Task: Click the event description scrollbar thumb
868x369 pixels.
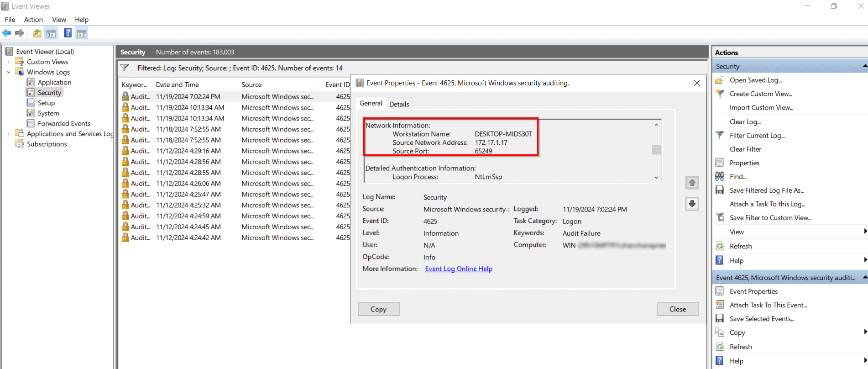Action: coord(656,150)
